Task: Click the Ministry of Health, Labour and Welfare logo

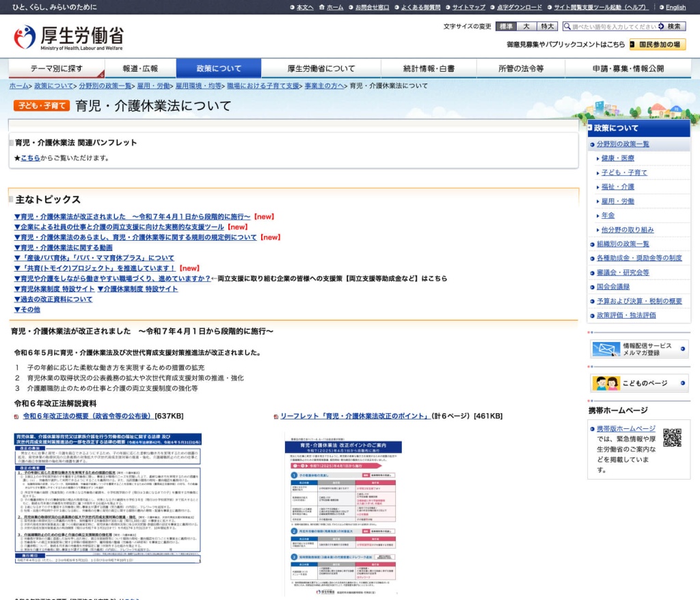Action: pos(68,38)
